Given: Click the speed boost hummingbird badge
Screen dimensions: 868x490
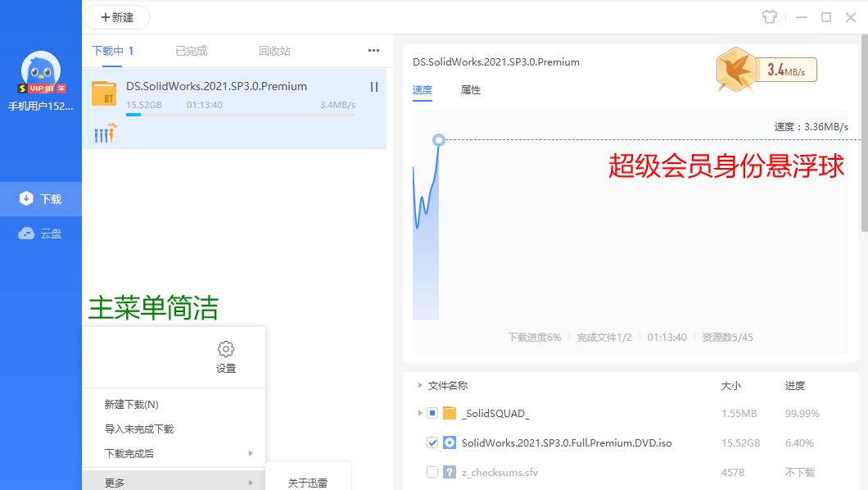Looking at the screenshot, I should pyautogui.click(x=735, y=70).
